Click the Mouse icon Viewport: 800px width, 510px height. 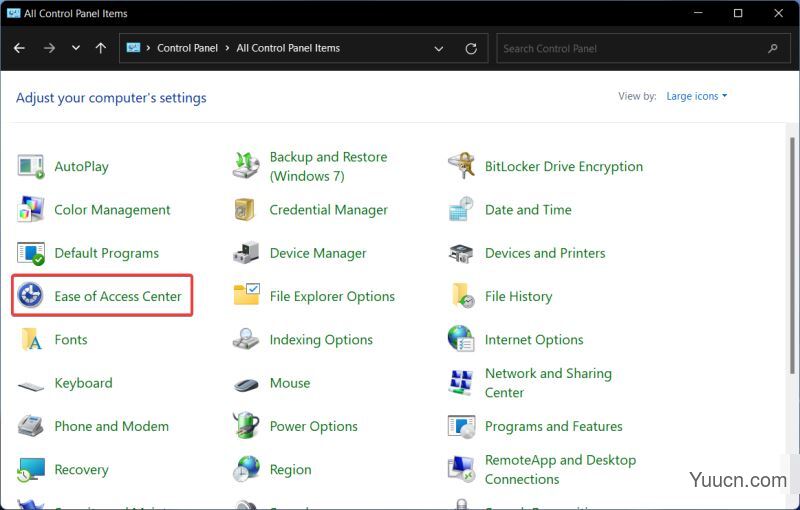click(246, 384)
